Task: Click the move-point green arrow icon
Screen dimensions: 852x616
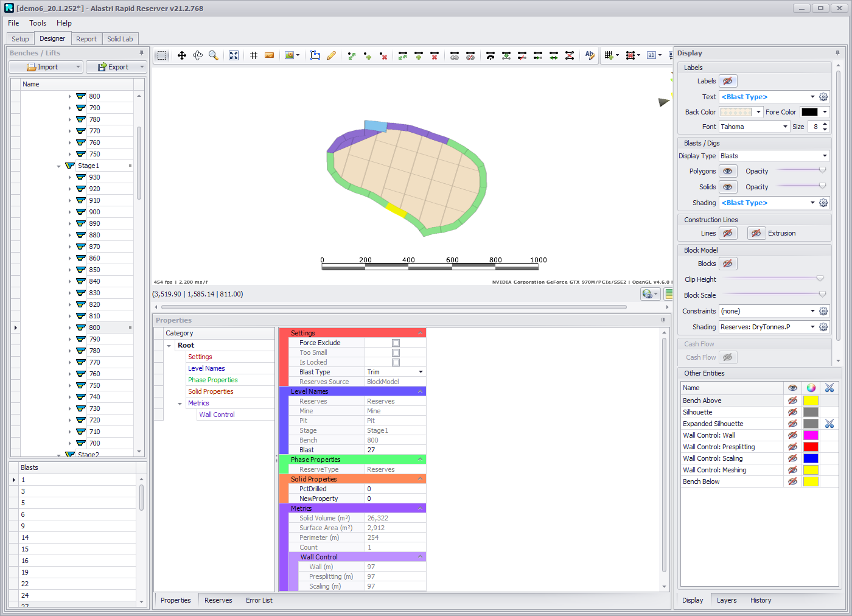Action: (352, 55)
